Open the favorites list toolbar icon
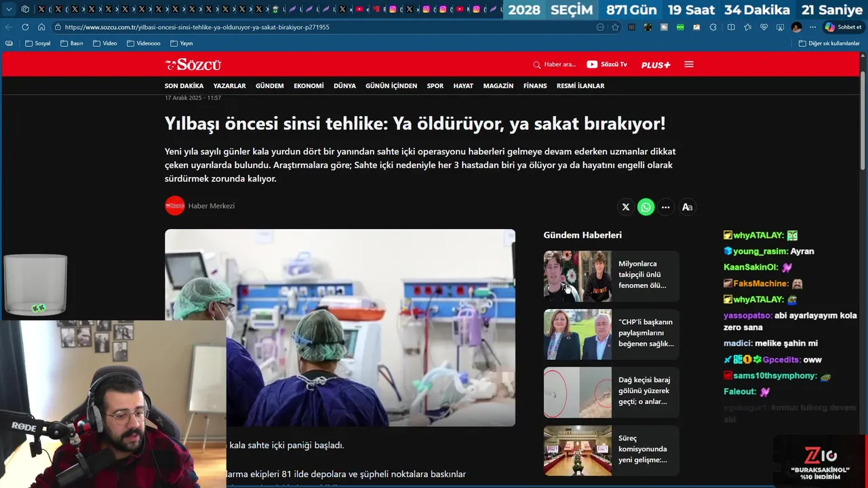868x488 pixels. pos(747,27)
